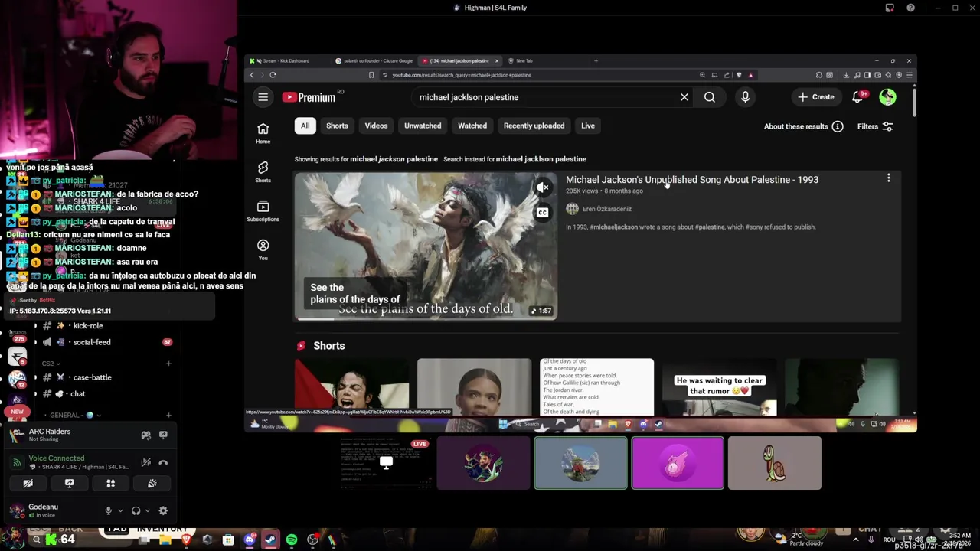Toggle Discord noise suppression icon
This screenshot has width=980, height=551.
[145, 462]
